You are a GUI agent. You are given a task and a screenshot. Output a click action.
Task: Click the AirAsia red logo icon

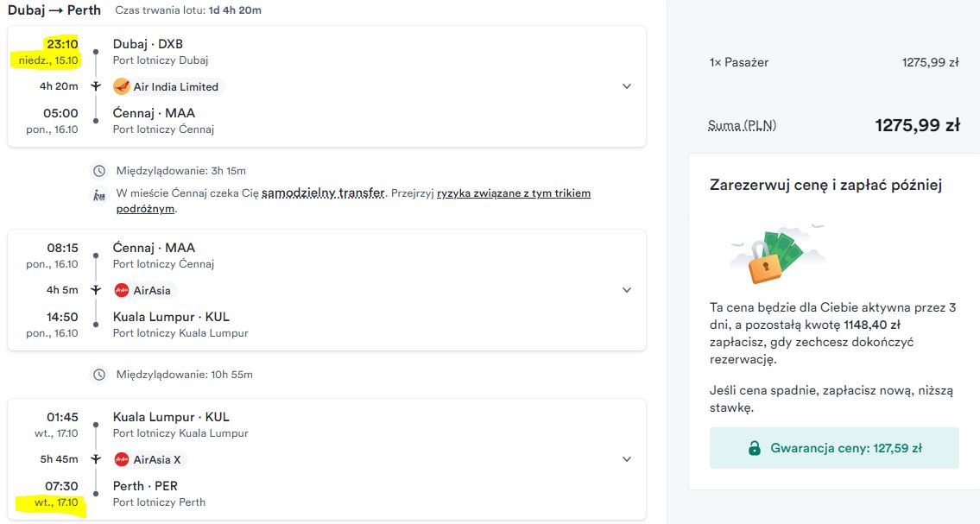pyautogui.click(x=122, y=290)
